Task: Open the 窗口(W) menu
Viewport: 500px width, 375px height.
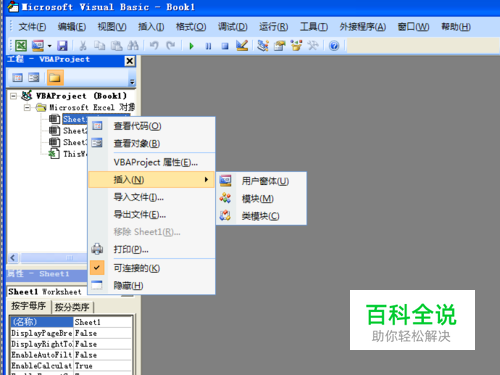Action: pos(413,27)
